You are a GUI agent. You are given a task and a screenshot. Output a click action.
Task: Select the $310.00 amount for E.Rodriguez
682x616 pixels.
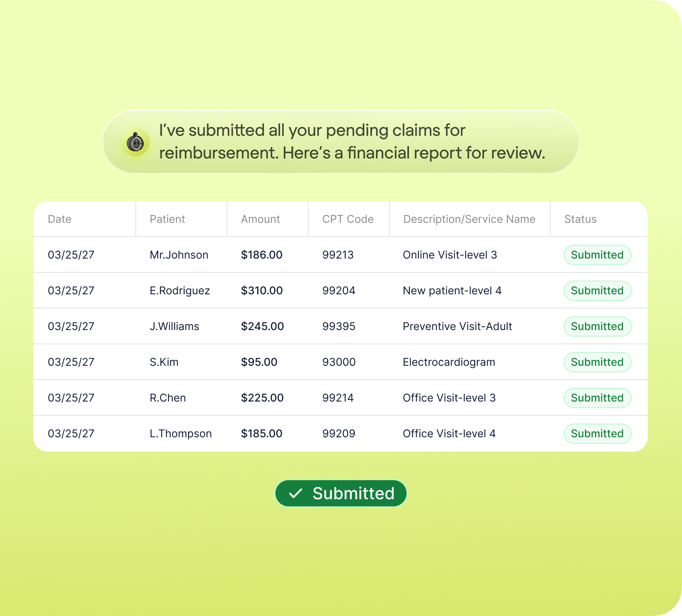pos(262,290)
